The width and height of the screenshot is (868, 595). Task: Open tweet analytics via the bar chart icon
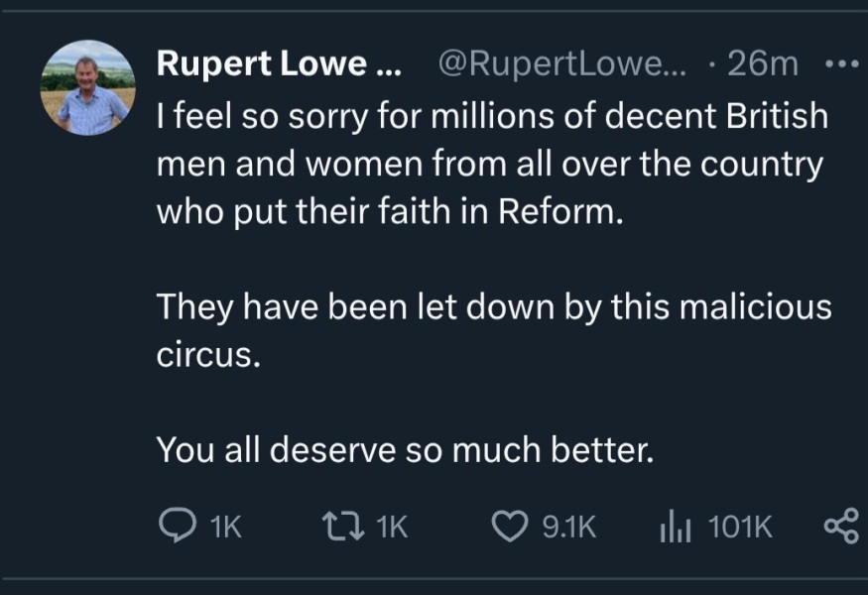point(676,527)
